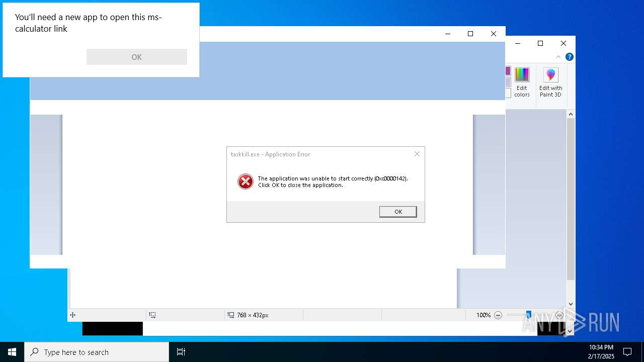Close the front blank window
The width and height of the screenshot is (644, 362).
(494, 34)
